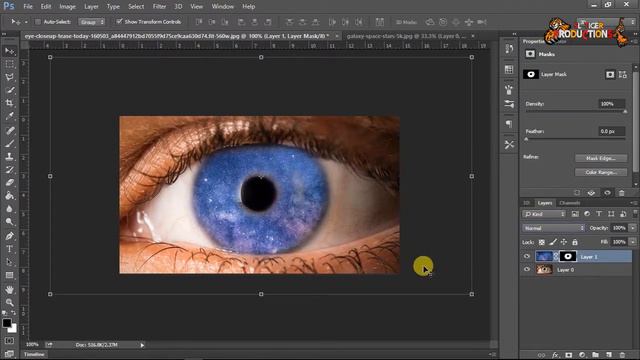Select the Paint Bucket tool

point(9,196)
